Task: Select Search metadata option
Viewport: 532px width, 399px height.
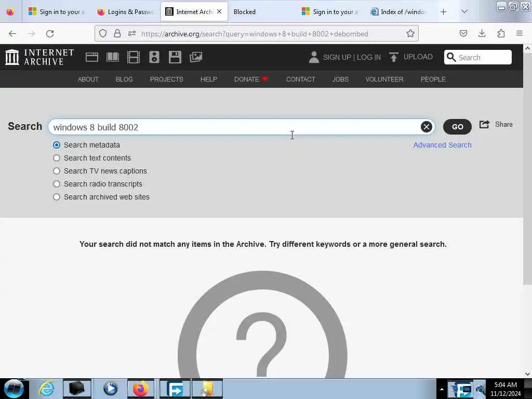Action: [57, 145]
